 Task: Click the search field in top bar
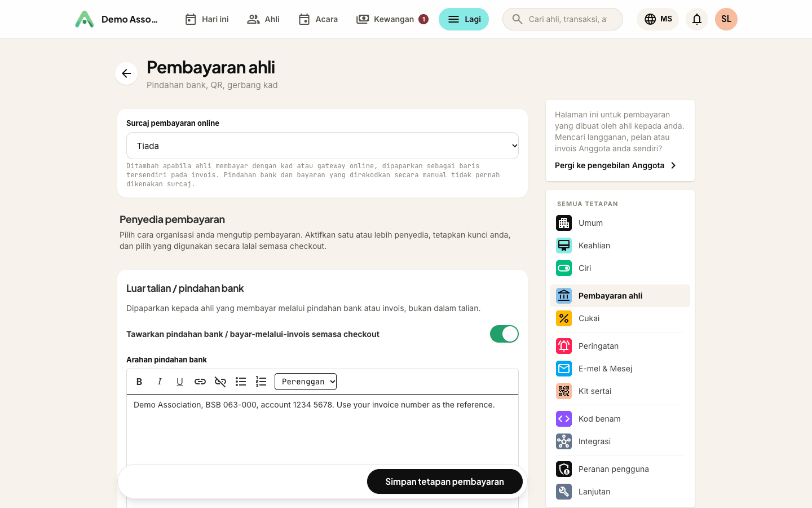[x=563, y=19]
